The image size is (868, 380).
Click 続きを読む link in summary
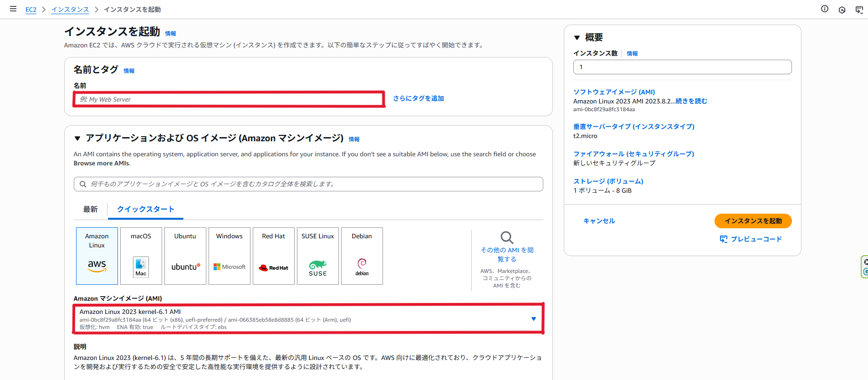pos(691,101)
